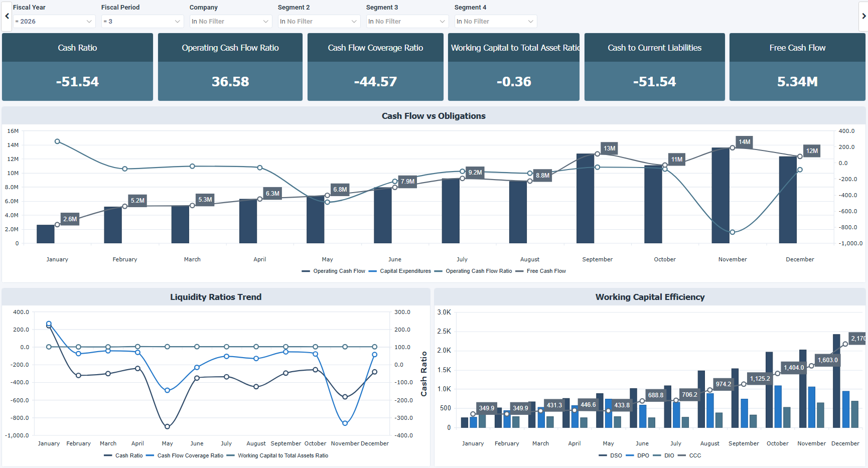Expand the Segment 3 filter dropdown

tap(407, 22)
